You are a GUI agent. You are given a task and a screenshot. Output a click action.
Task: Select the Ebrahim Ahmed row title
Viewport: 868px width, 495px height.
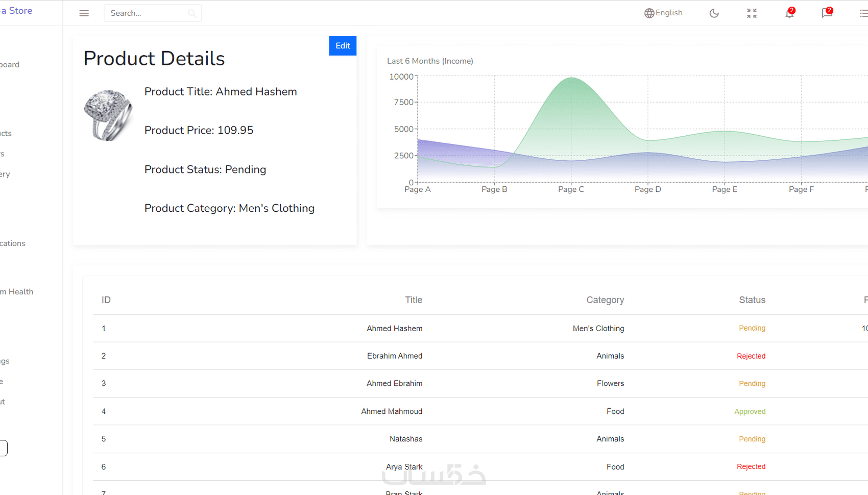[x=394, y=356]
